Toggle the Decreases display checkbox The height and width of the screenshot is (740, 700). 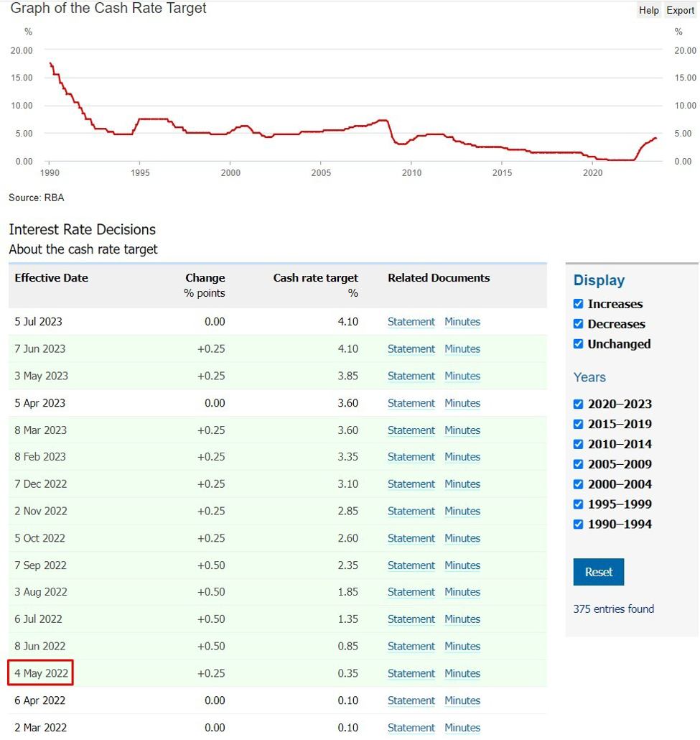[579, 324]
